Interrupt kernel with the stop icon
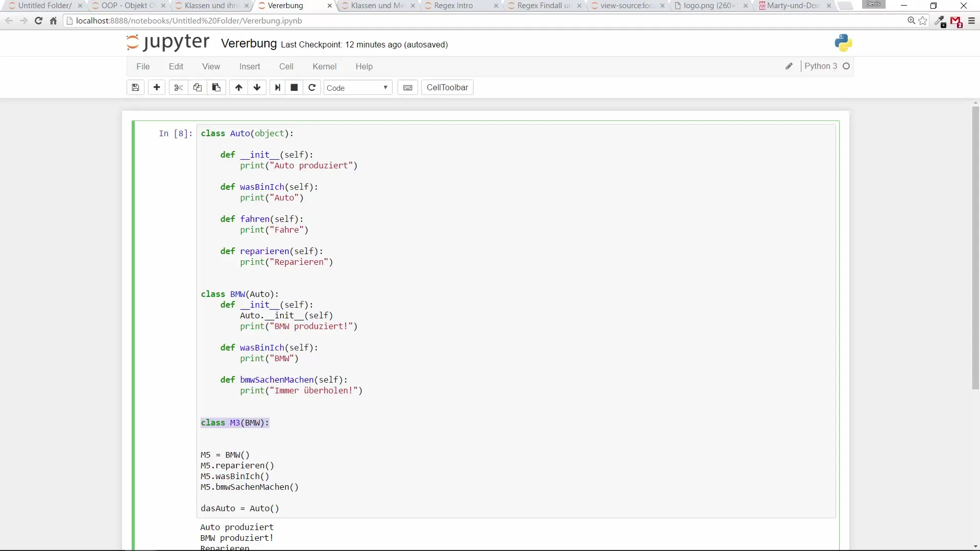The width and height of the screenshot is (980, 551). tap(294, 88)
